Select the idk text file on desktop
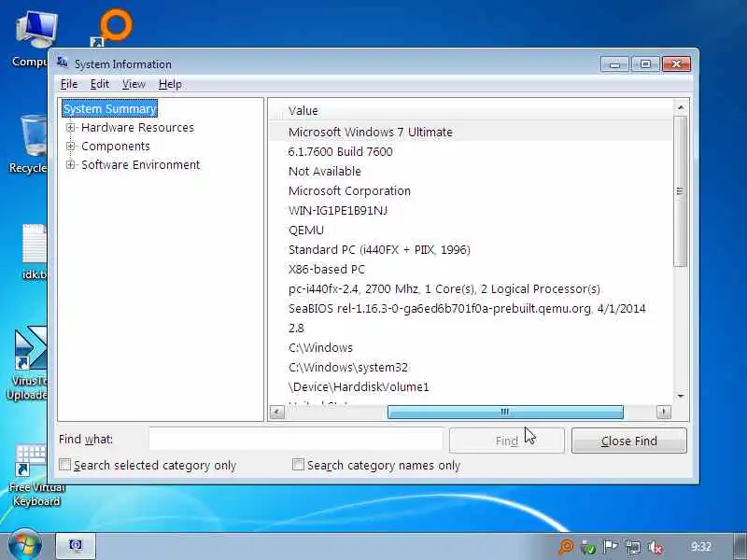This screenshot has height=560, width=747. click(35, 251)
